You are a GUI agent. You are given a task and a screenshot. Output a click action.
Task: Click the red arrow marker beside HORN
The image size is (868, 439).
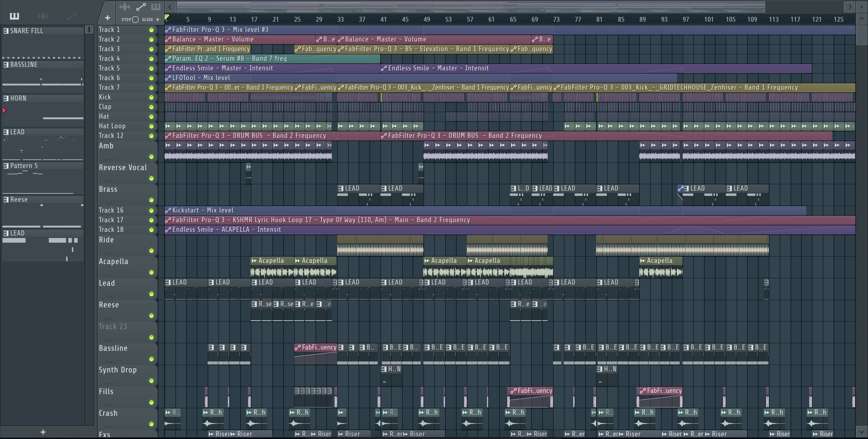pos(4,110)
